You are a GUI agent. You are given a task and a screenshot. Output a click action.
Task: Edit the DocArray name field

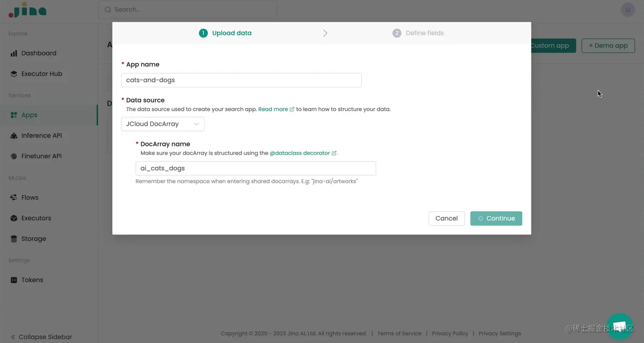click(x=256, y=168)
